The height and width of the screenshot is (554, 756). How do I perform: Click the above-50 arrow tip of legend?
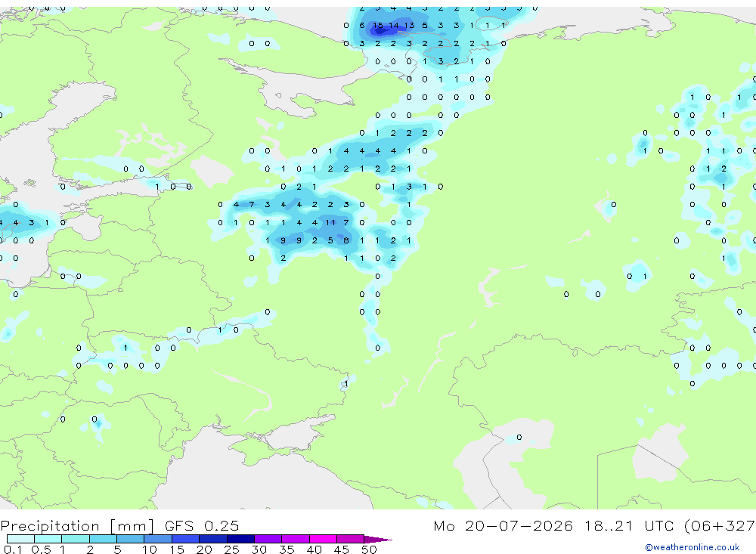point(378,539)
